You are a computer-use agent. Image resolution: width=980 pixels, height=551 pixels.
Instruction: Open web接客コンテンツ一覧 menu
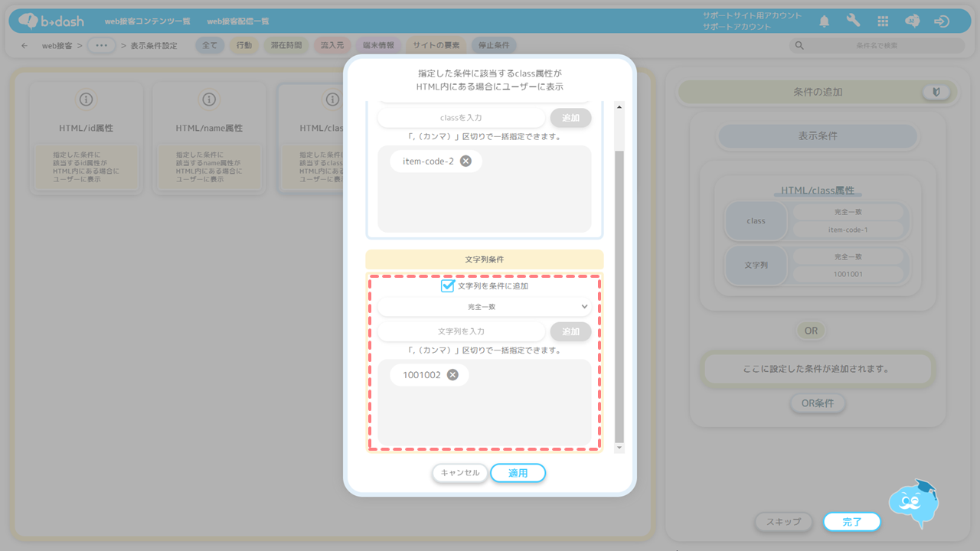tap(148, 21)
